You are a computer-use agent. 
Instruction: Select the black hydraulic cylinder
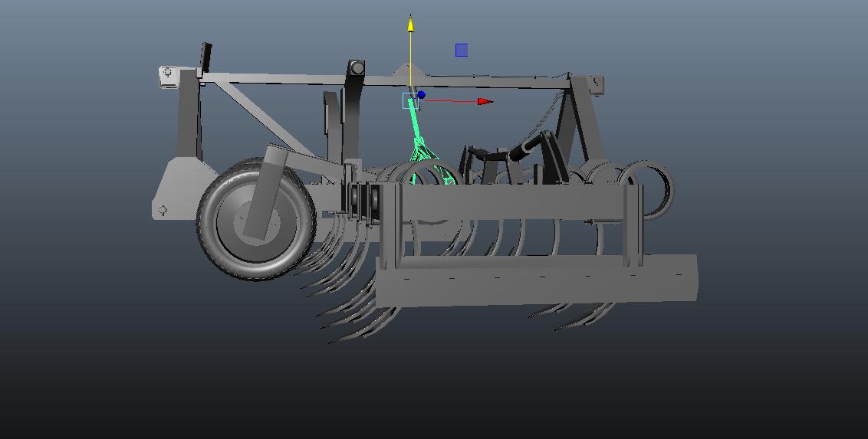click(x=531, y=149)
